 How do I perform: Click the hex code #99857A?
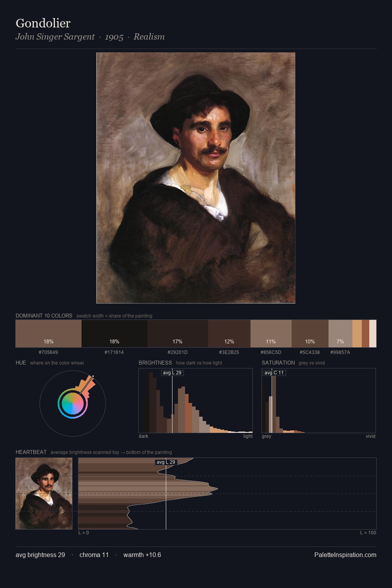click(x=340, y=352)
